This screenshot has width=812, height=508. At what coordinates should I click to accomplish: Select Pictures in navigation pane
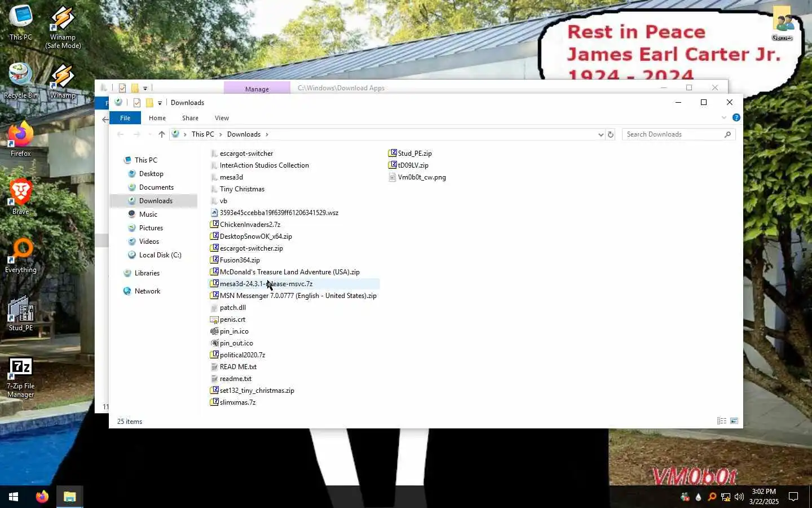[x=151, y=228]
